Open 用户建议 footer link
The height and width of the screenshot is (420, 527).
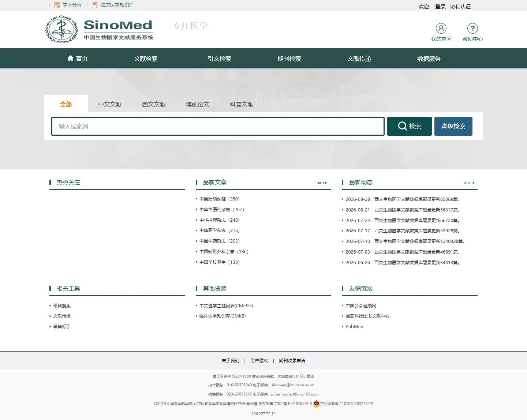click(259, 361)
